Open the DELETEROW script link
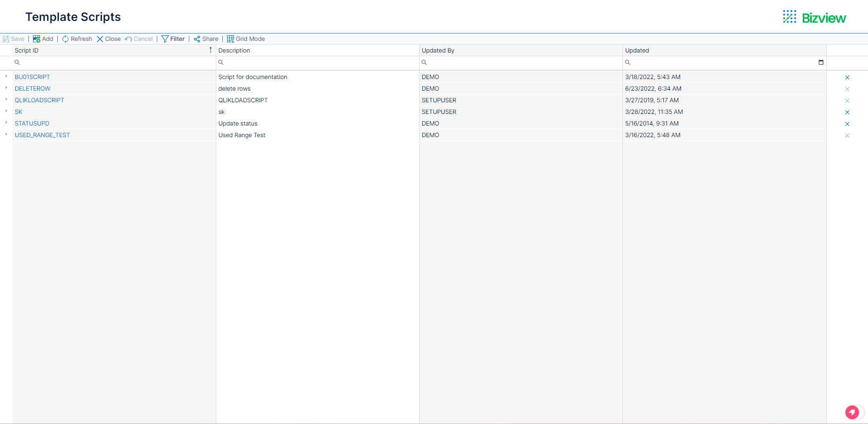This screenshot has height=424, width=868. (x=33, y=89)
